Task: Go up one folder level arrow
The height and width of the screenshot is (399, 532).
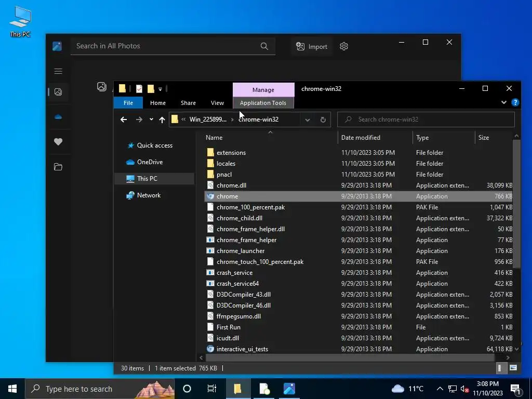Action: (162, 119)
